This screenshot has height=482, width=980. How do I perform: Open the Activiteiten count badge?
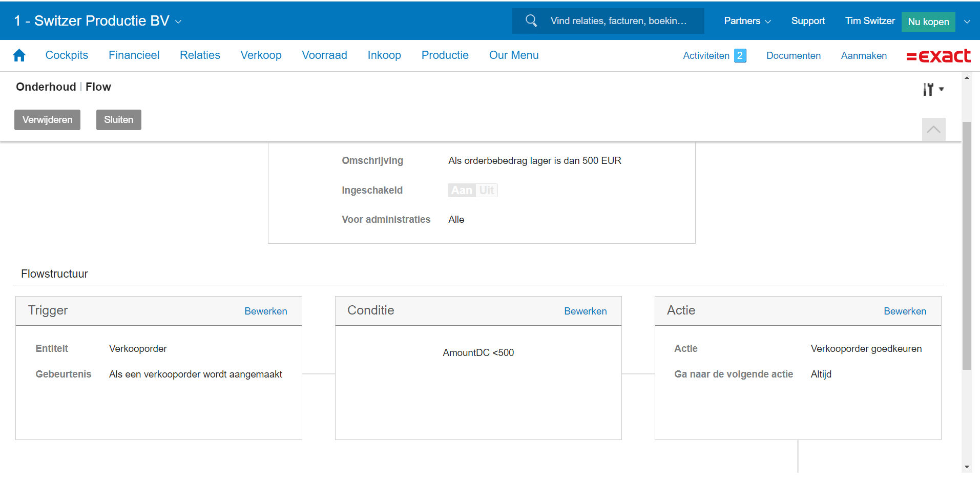coord(740,56)
